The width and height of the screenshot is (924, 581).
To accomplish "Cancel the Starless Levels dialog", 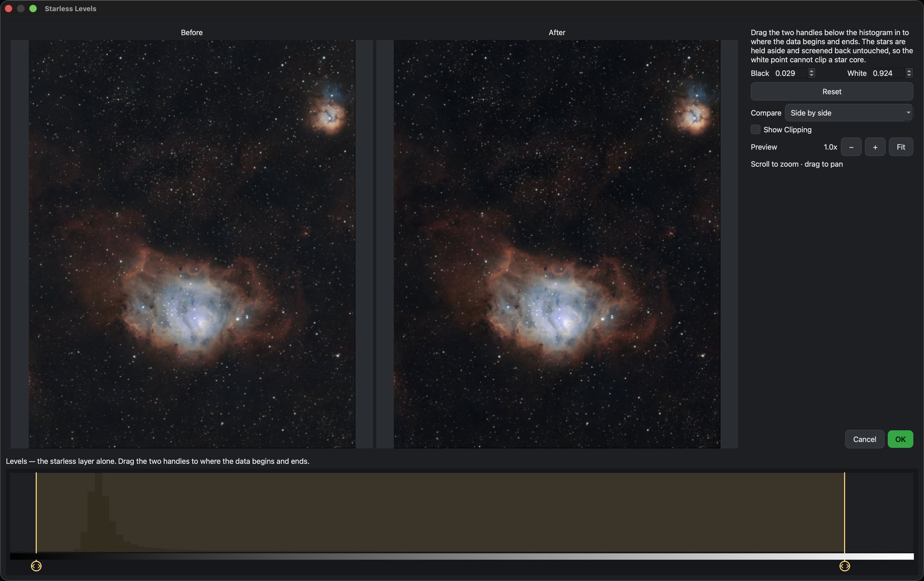I will [x=864, y=439].
